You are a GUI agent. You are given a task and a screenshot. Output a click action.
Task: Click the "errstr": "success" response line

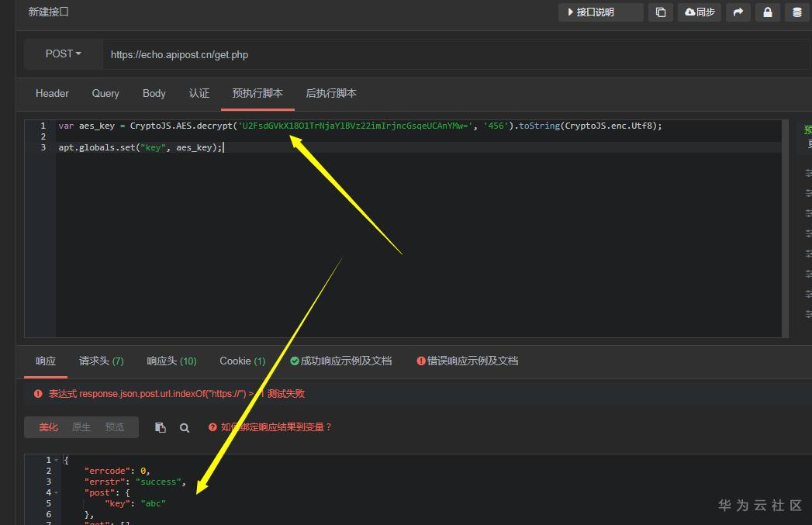point(135,482)
